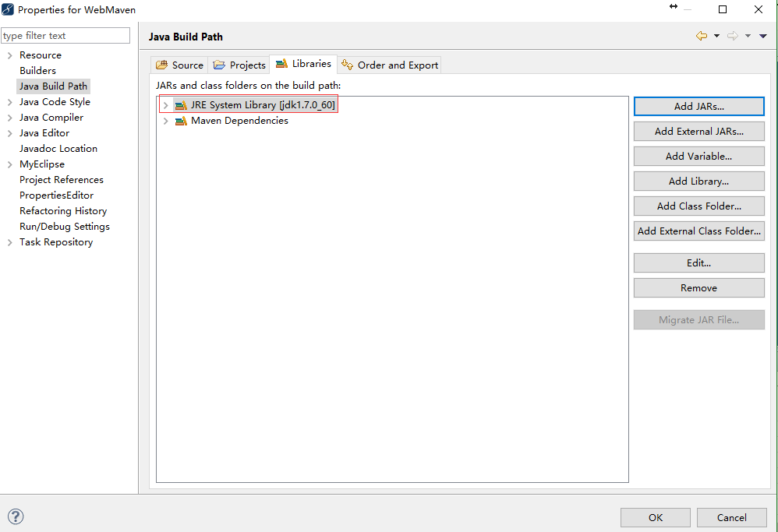
Task: Click the help question mark icon
Action: tap(16, 516)
